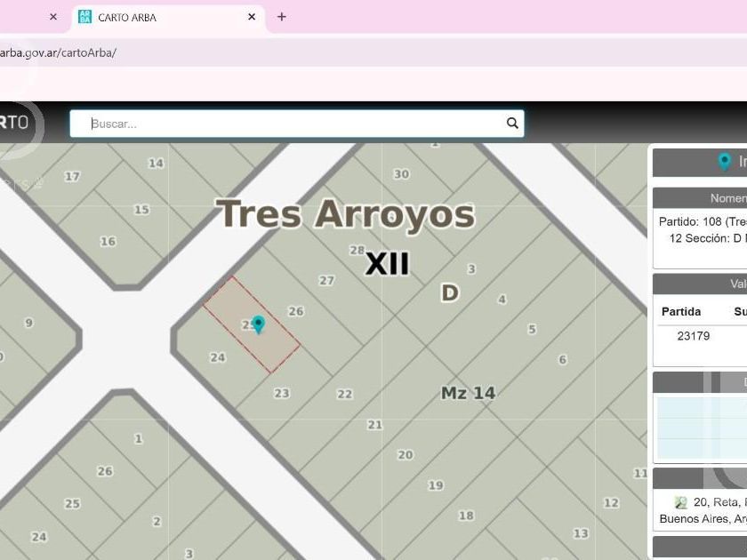Image resolution: width=747 pixels, height=560 pixels.
Task: Click the search magnifier icon
Action: [x=512, y=124]
